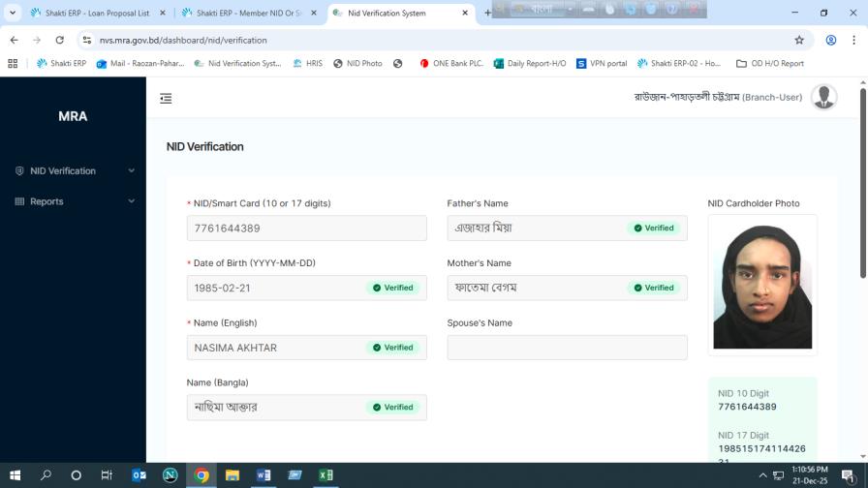The image size is (868, 488).
Task: Switch to Shakti ERP Member NID tab
Action: coord(248,14)
